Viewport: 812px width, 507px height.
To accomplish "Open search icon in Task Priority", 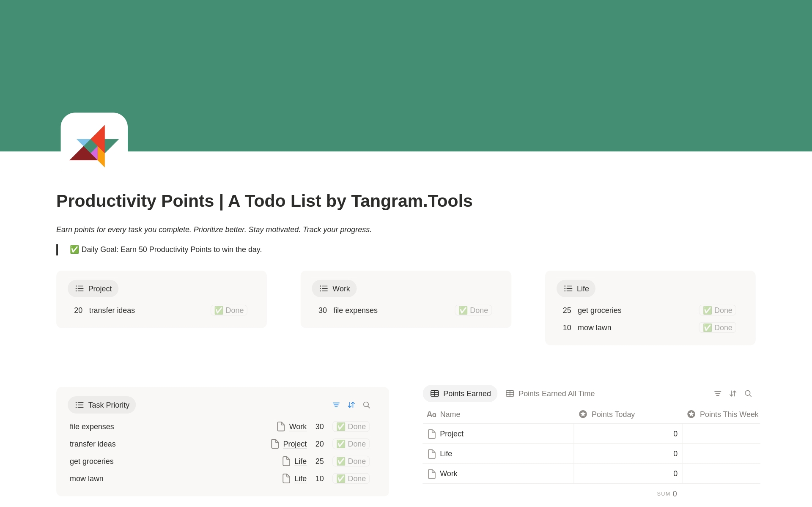I will [367, 405].
